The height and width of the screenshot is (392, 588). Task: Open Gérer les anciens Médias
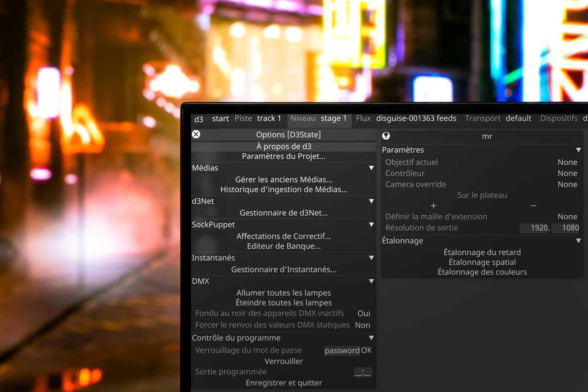point(284,180)
